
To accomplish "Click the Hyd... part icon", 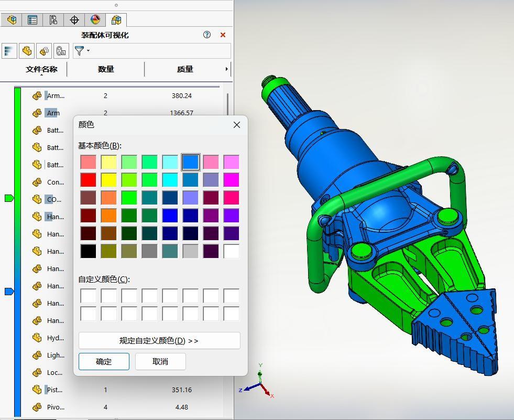I will 37,338.
